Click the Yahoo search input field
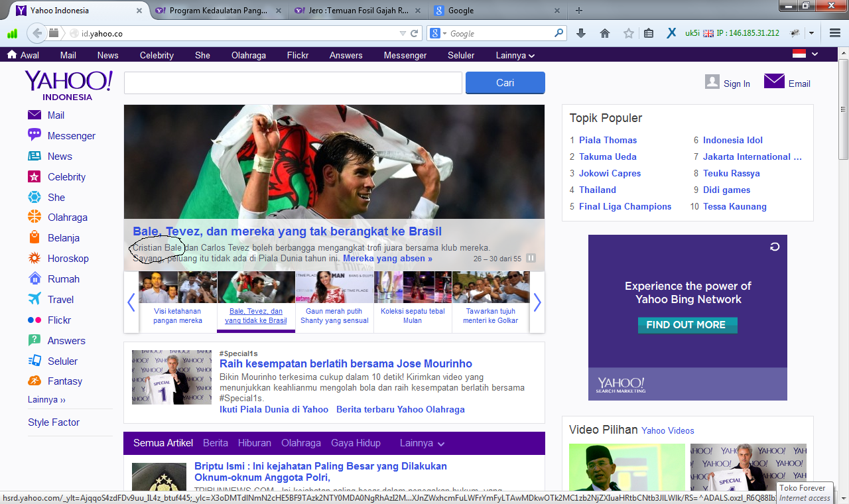Viewport: 849px width, 504px height. [293, 83]
